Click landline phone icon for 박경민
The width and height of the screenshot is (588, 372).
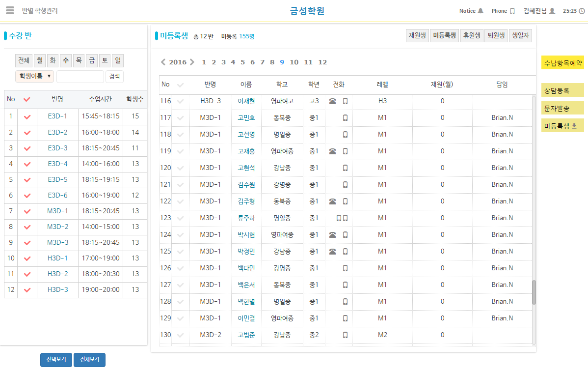tap(333, 252)
